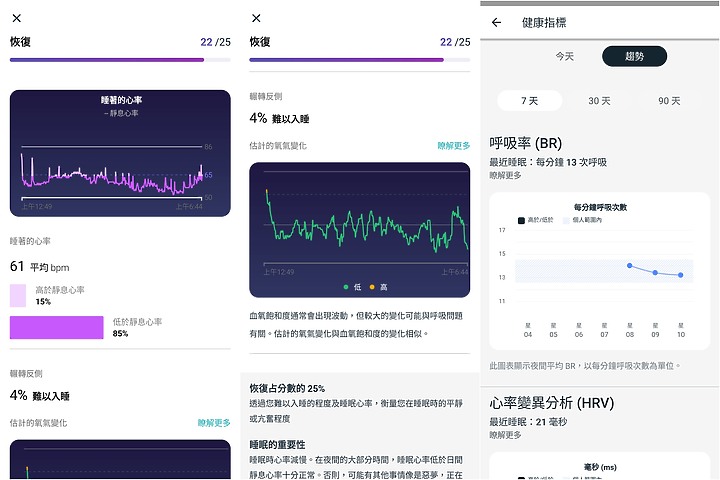Select the 趨勢 trends tab

[x=634, y=56]
